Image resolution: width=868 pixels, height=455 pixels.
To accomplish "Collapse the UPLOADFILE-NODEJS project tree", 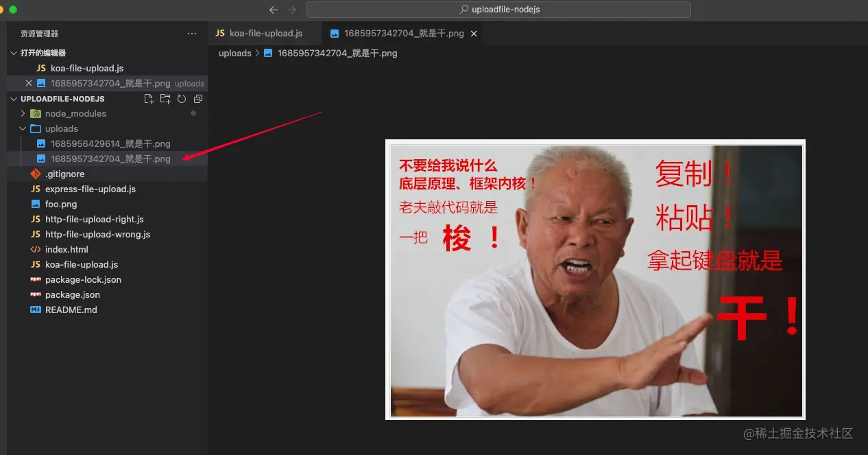I will (x=13, y=98).
